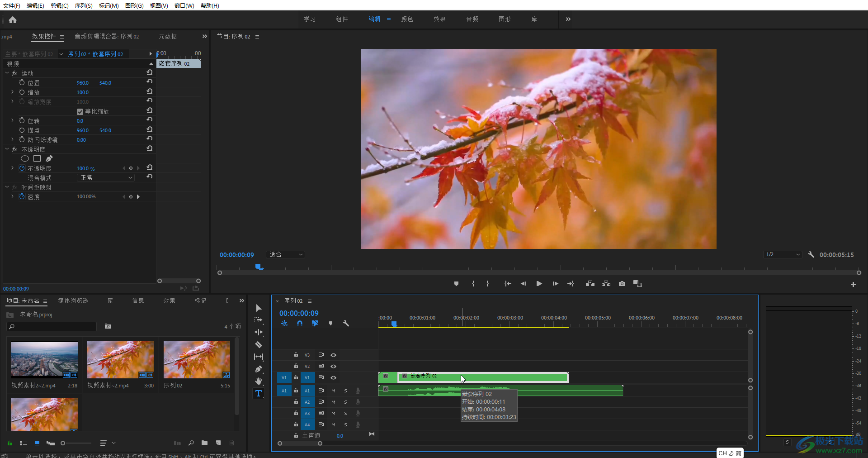This screenshot has height=458, width=868.
Task: Step forward one frame
Action: 555,284
